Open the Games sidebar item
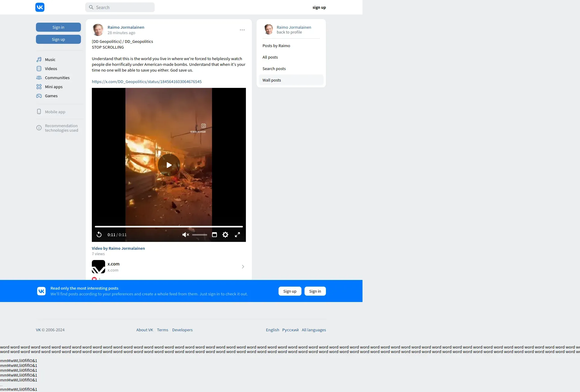Viewport: 580px width, 392px height. 51,96
